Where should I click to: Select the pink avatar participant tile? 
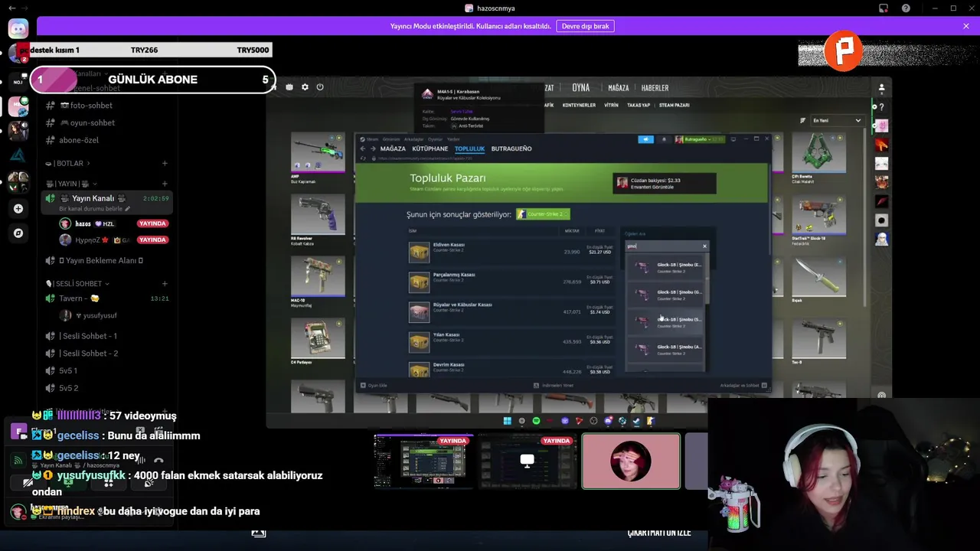click(631, 461)
